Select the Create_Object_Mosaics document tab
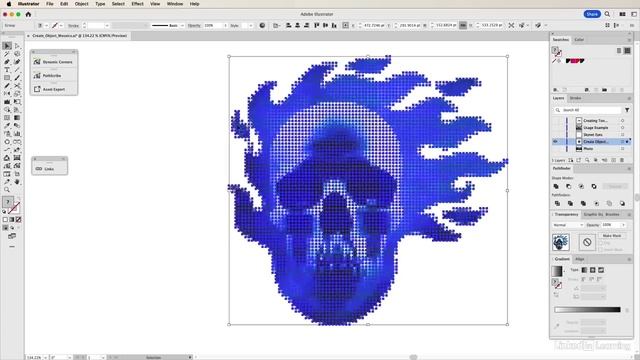 coord(80,36)
